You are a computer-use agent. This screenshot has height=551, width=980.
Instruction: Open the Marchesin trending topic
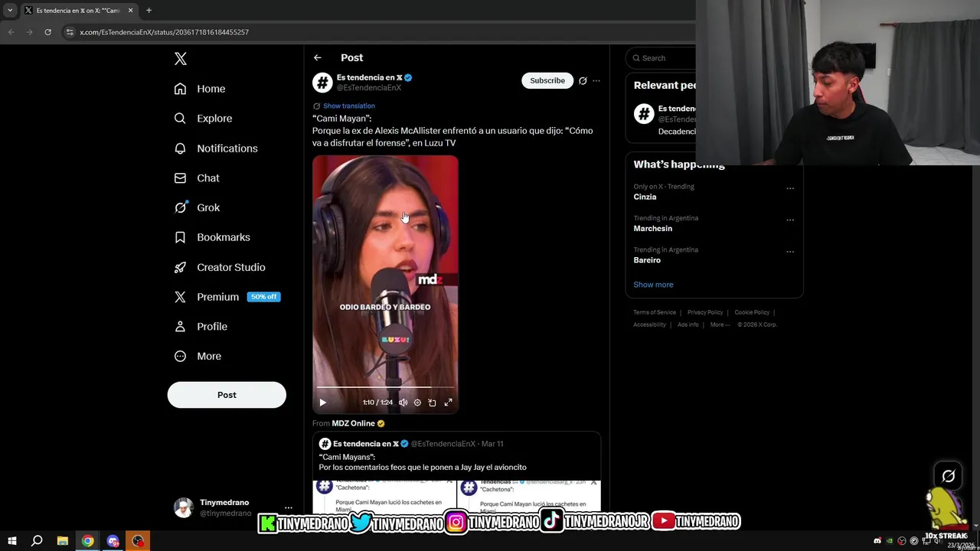[x=653, y=229]
